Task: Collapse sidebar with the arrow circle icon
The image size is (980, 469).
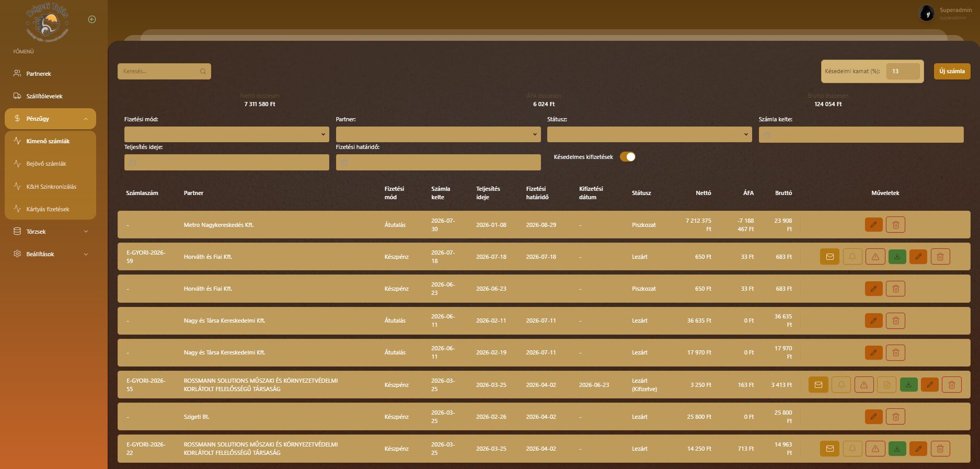Action: (92, 19)
